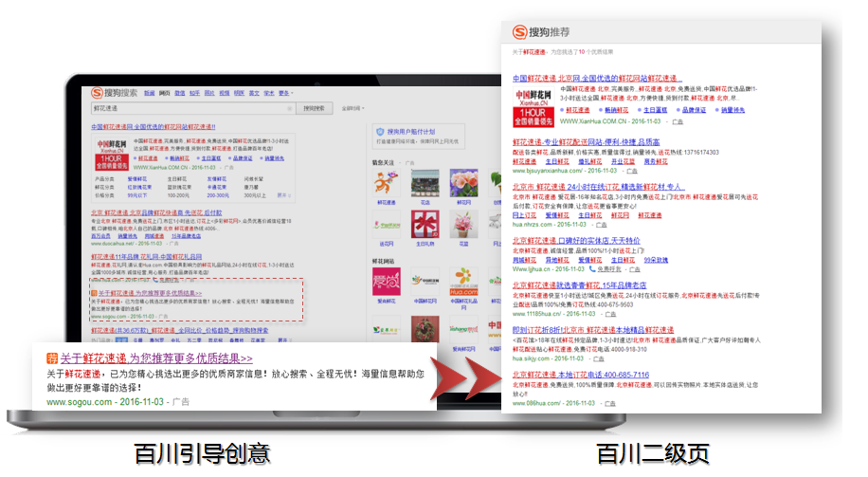Open the 北京鲜花速递 本地订花电话 400-685-7116 result
The height and width of the screenshot is (477, 868).
pyautogui.click(x=581, y=376)
